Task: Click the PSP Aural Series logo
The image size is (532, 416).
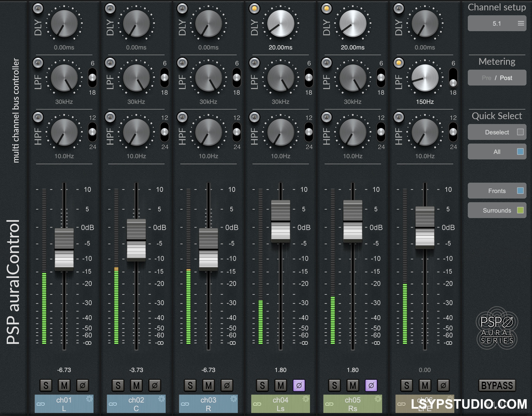Action: pos(497,328)
